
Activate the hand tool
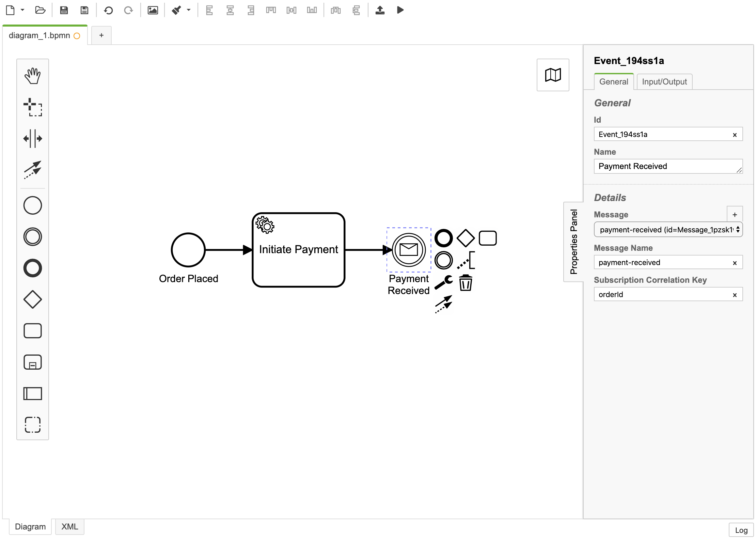[33, 76]
